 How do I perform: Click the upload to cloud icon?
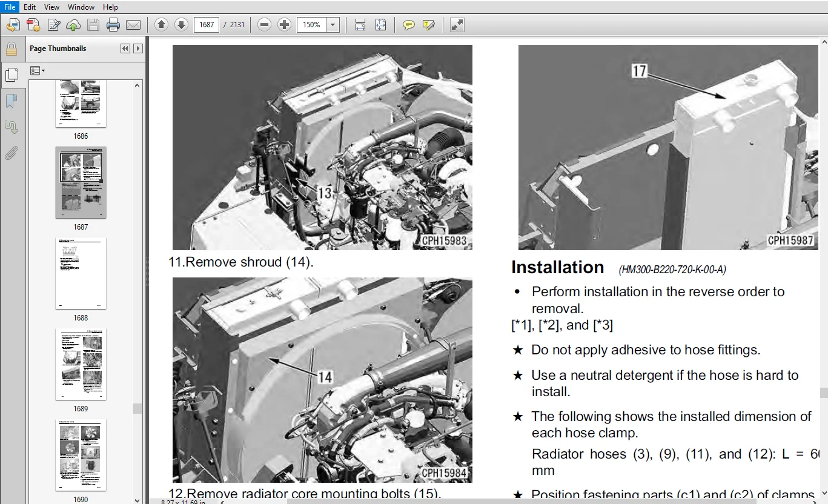click(x=73, y=25)
